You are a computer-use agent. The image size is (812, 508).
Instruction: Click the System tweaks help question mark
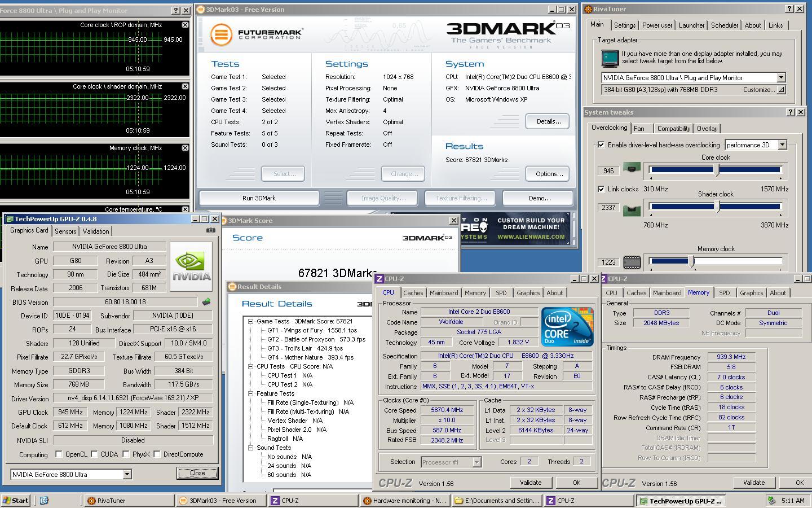point(791,112)
